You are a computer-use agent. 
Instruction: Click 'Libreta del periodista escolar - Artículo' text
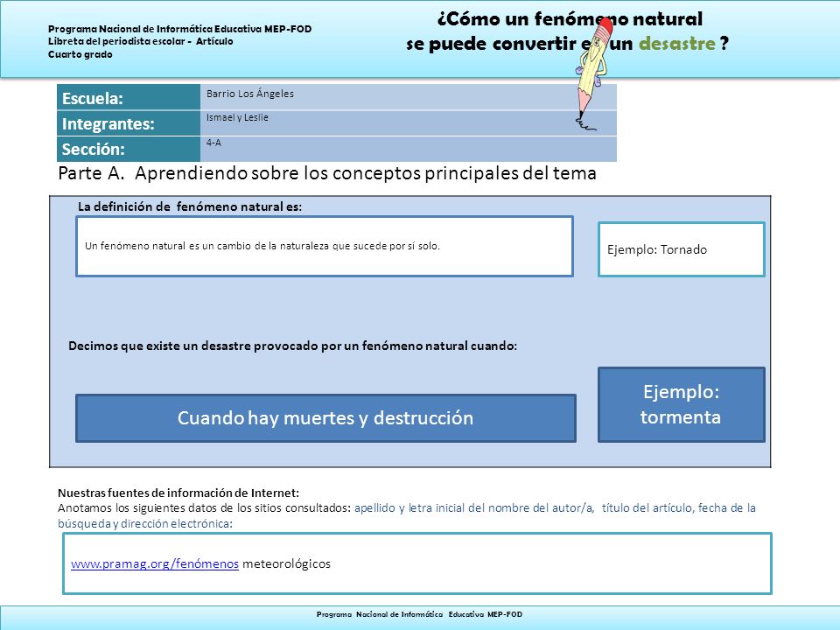point(140,41)
